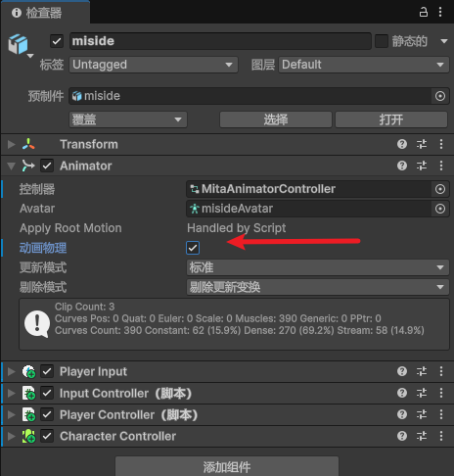Open the static flags dropdown arrow

443,41
